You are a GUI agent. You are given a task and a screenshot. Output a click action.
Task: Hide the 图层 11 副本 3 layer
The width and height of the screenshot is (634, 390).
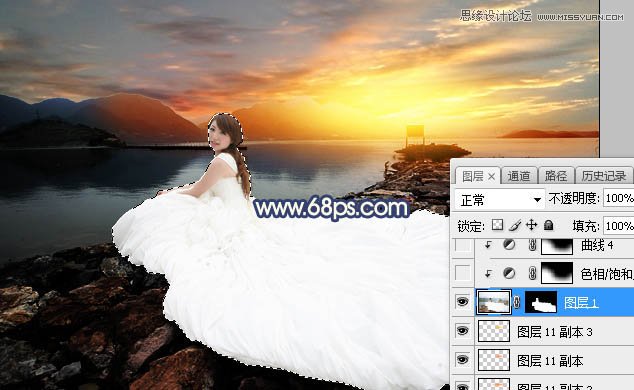pos(463,331)
